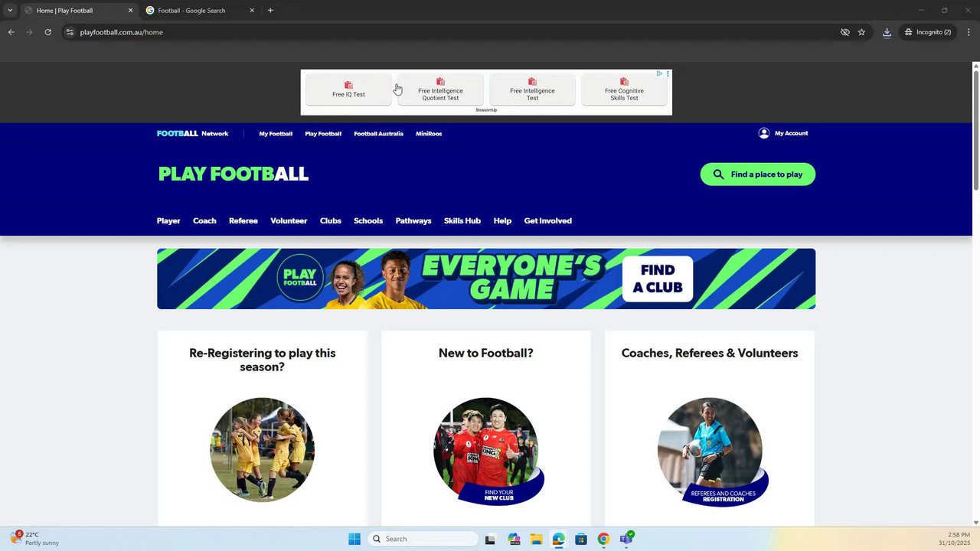Click the FIND A CLUB banner button
This screenshot has width=980, height=551.
658,279
